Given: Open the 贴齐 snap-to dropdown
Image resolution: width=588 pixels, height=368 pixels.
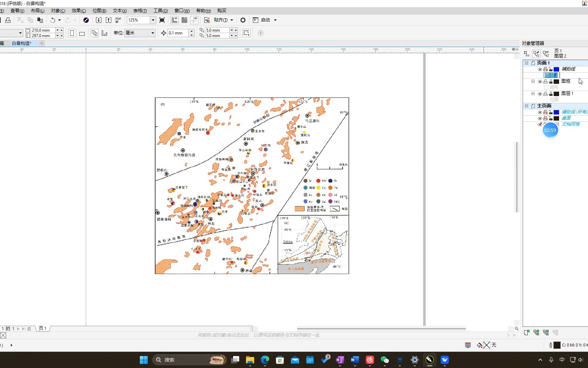Looking at the screenshot, I should (x=232, y=20).
